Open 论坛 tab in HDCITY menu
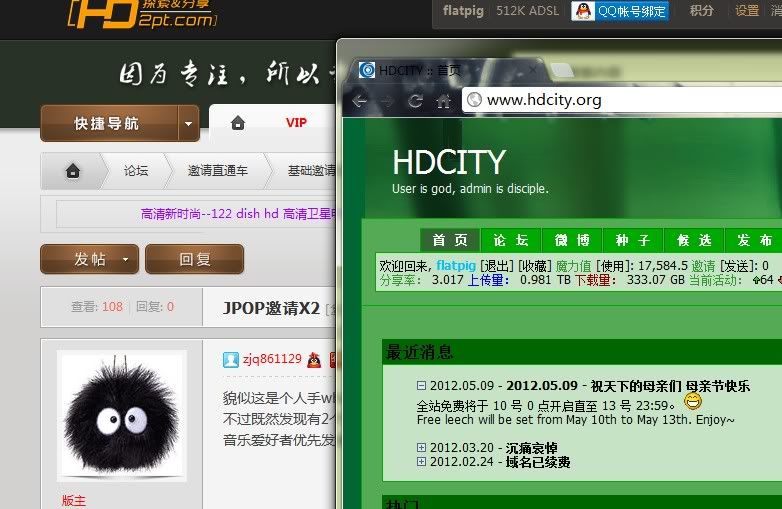 (x=511, y=240)
